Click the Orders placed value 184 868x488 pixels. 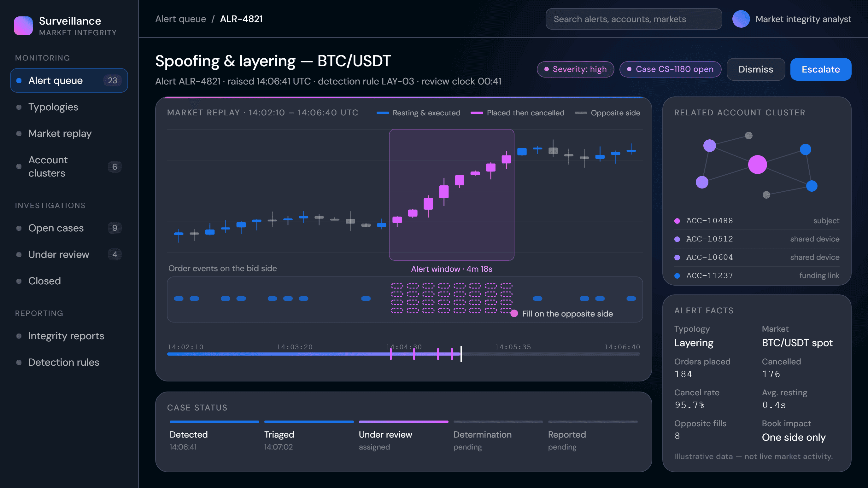pos(683,374)
